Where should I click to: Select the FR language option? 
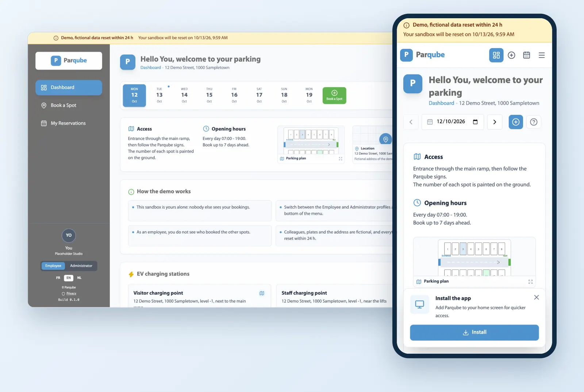tap(58, 278)
